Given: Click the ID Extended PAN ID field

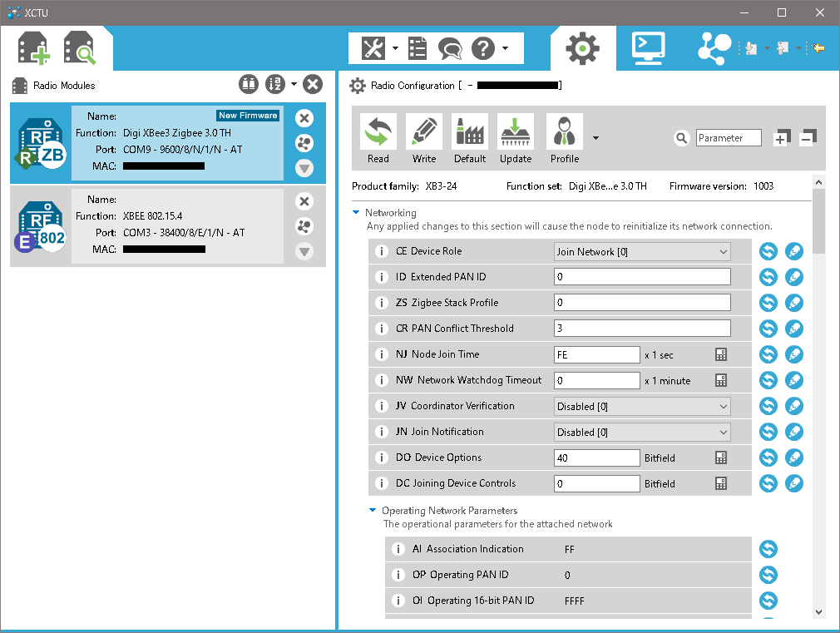Looking at the screenshot, I should click(642, 277).
